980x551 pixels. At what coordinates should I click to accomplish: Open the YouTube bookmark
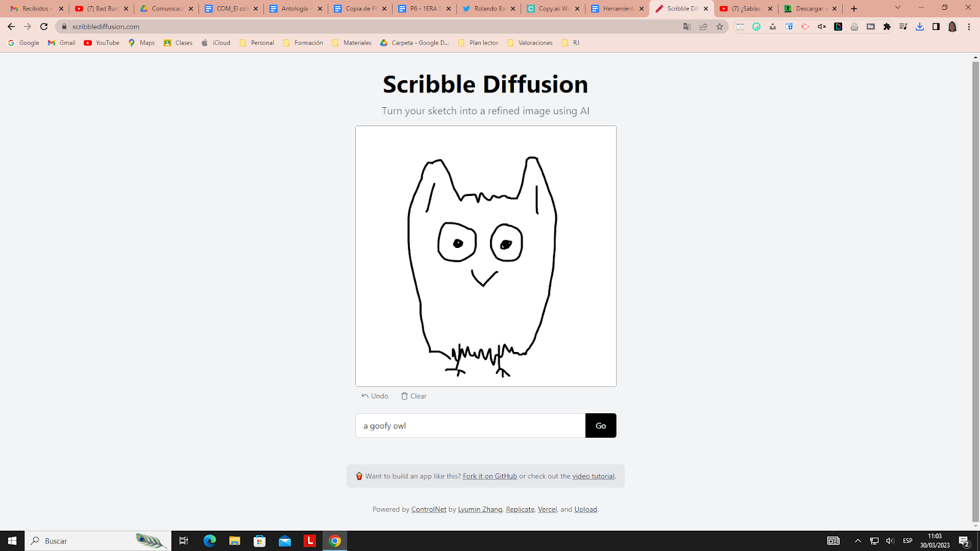(102, 43)
